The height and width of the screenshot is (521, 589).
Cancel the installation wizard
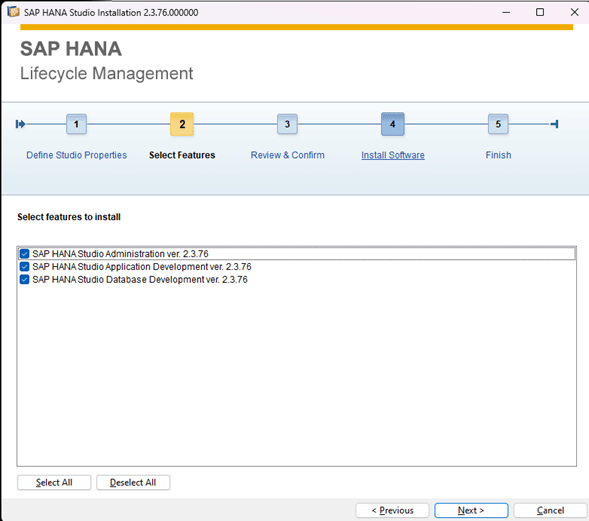(x=550, y=510)
